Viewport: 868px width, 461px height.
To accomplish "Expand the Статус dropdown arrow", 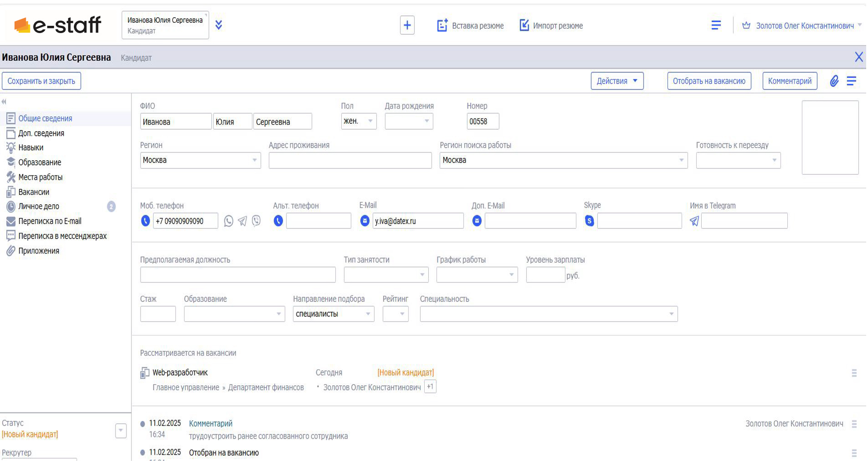I will point(121,431).
